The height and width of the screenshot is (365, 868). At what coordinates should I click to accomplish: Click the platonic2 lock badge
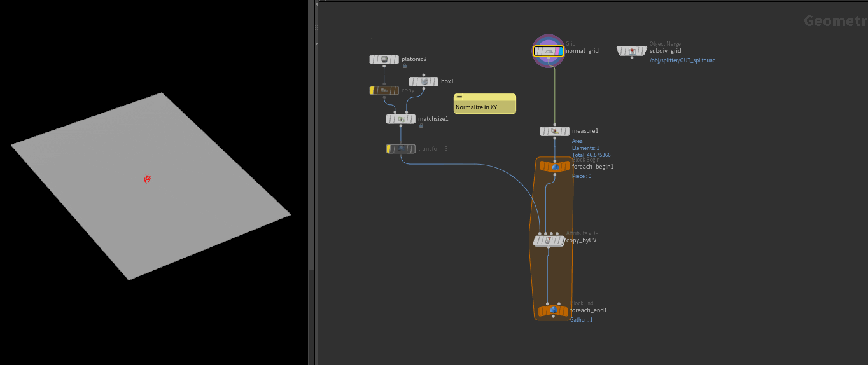(x=404, y=66)
